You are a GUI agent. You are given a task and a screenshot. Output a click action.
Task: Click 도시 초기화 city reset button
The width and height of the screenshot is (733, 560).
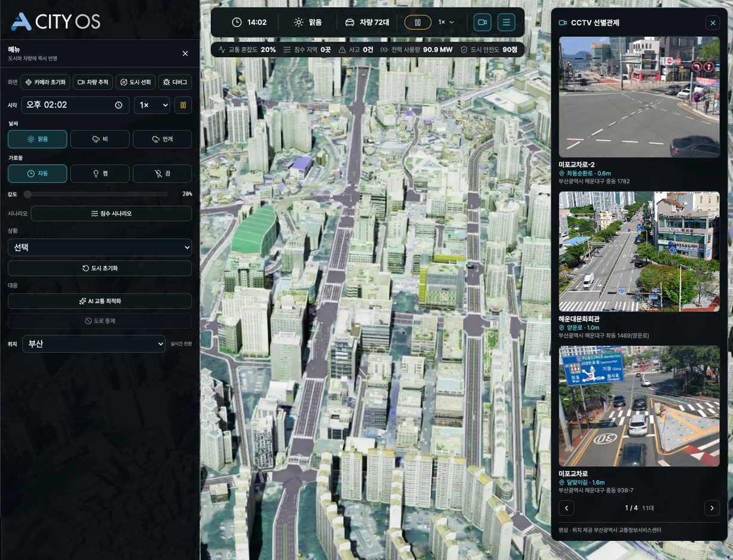point(100,268)
